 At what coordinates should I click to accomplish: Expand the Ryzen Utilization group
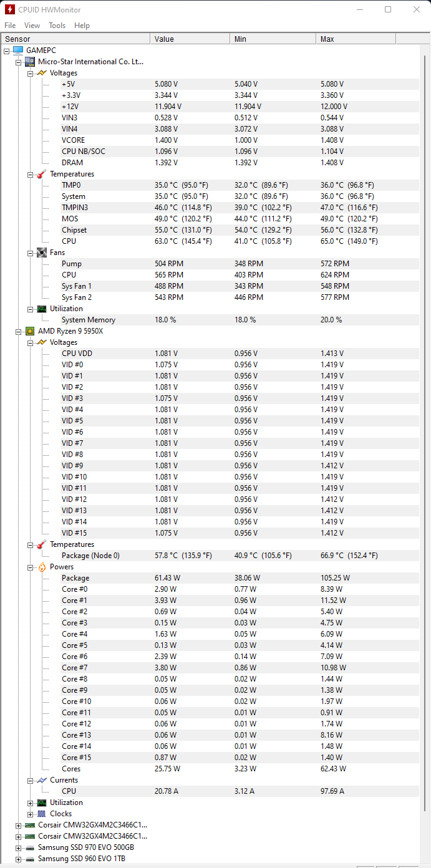30,803
